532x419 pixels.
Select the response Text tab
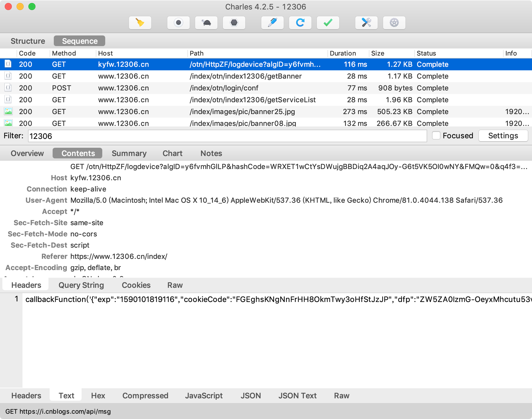tap(66, 395)
